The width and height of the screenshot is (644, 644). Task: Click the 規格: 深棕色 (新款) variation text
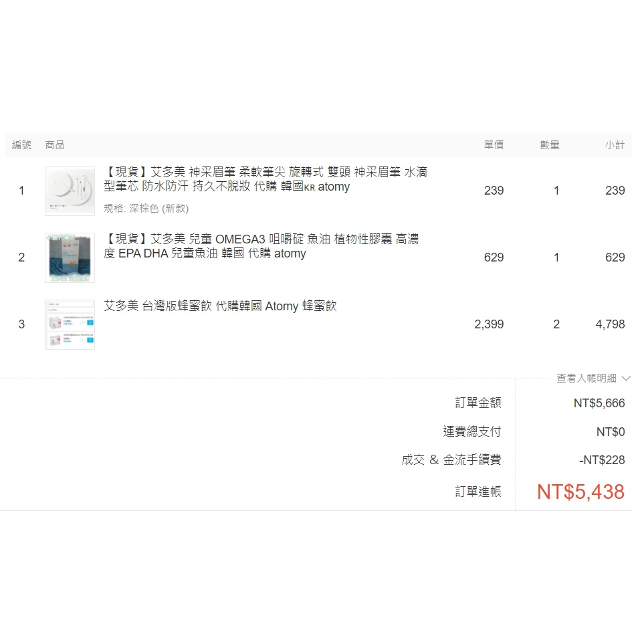coord(146,209)
